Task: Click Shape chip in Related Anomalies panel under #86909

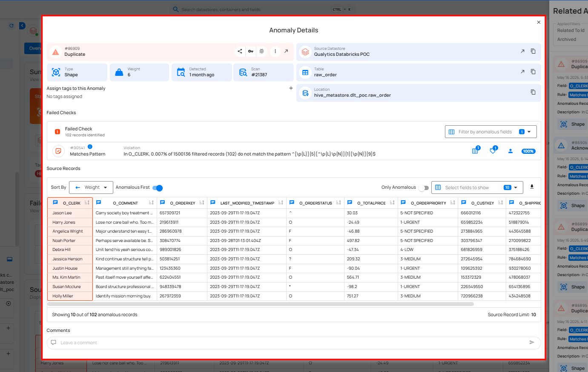Action: pyautogui.click(x=573, y=124)
